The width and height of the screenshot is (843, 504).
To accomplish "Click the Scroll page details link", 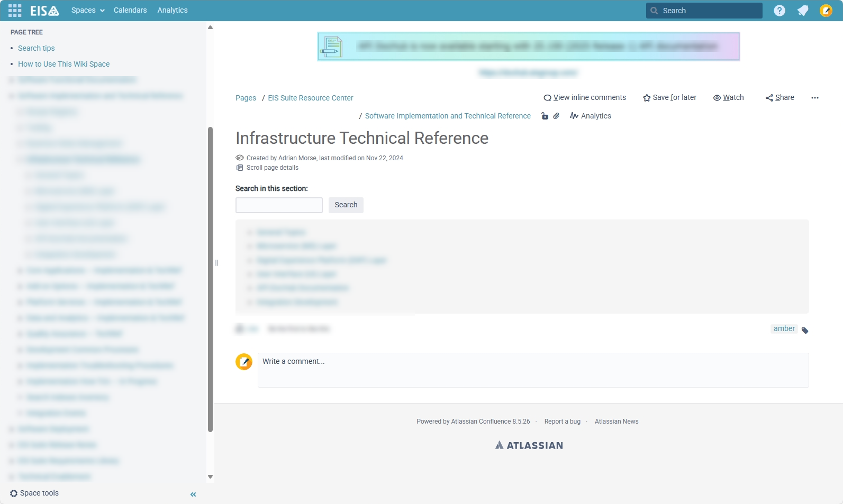I will tap(273, 168).
